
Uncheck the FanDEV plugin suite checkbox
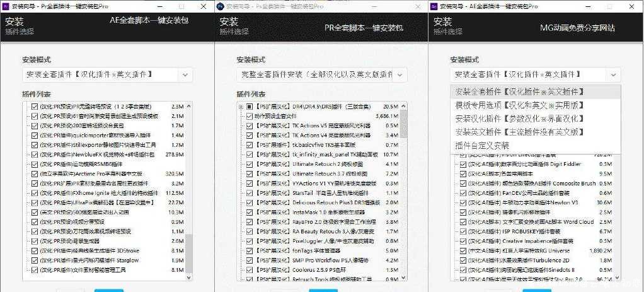click(x=463, y=193)
